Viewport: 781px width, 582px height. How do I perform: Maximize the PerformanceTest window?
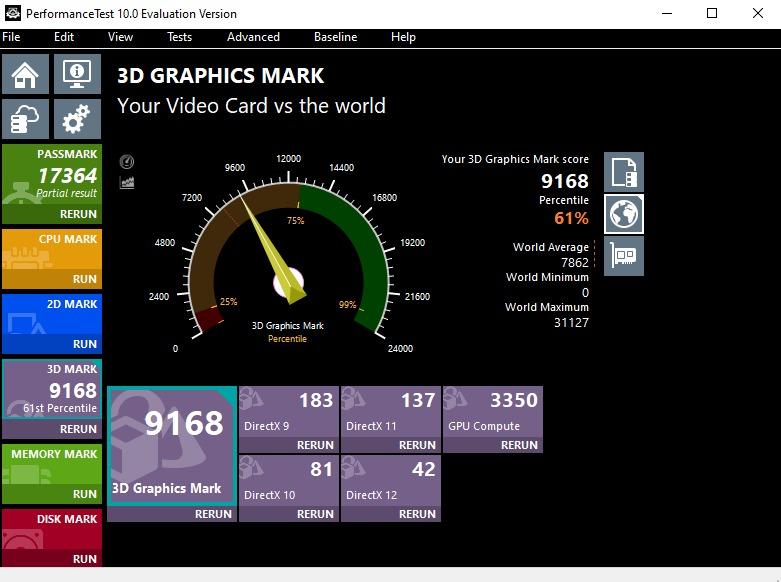712,13
